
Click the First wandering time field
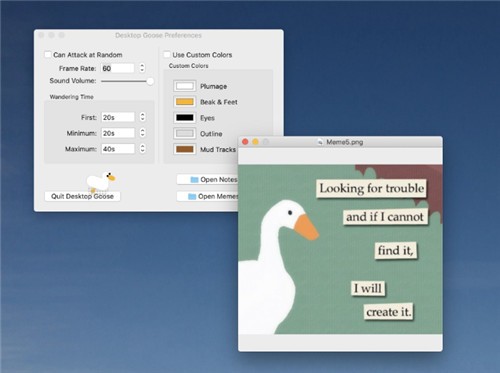pos(118,117)
